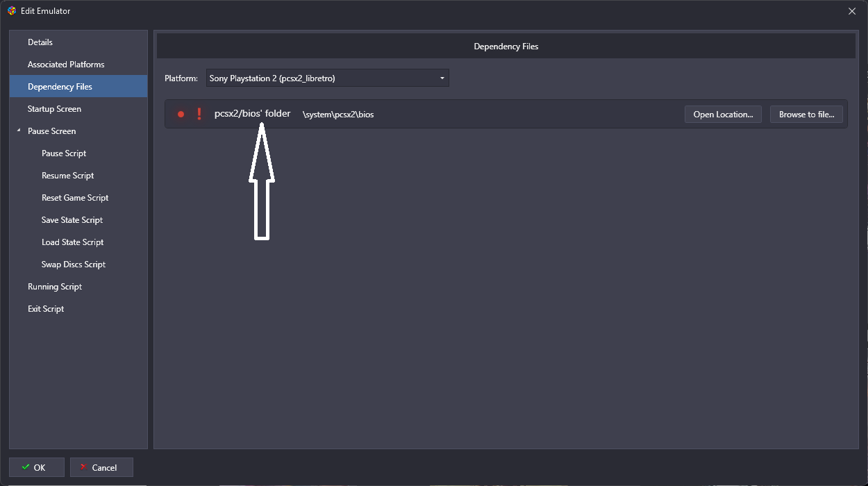
Task: Open the Platform dropdown list
Action: coord(327,78)
